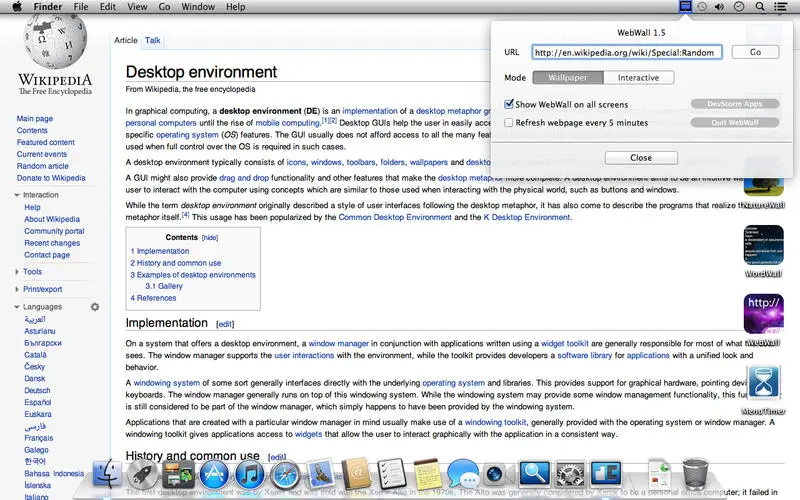Click edit link beside Implementation heading
800x500 pixels.
225,324
